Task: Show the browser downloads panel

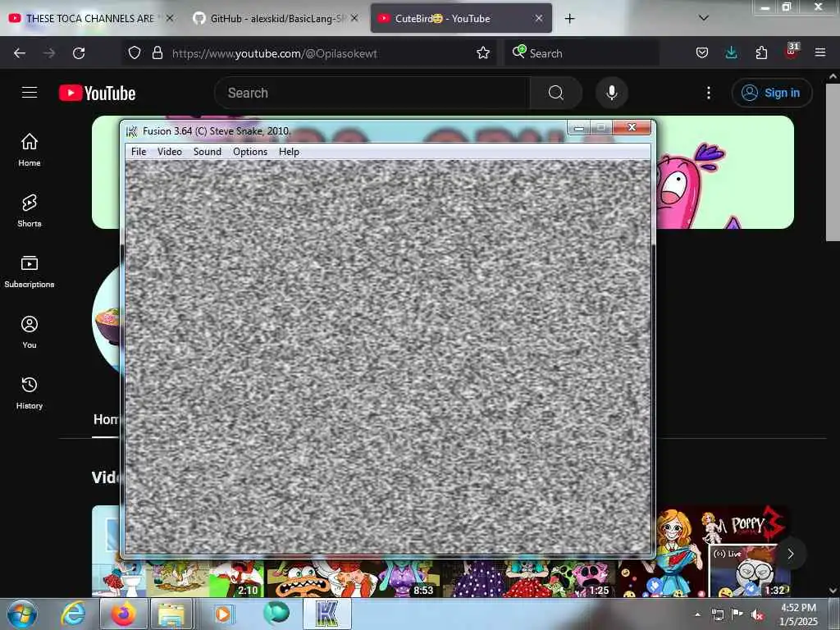Action: coord(731,53)
